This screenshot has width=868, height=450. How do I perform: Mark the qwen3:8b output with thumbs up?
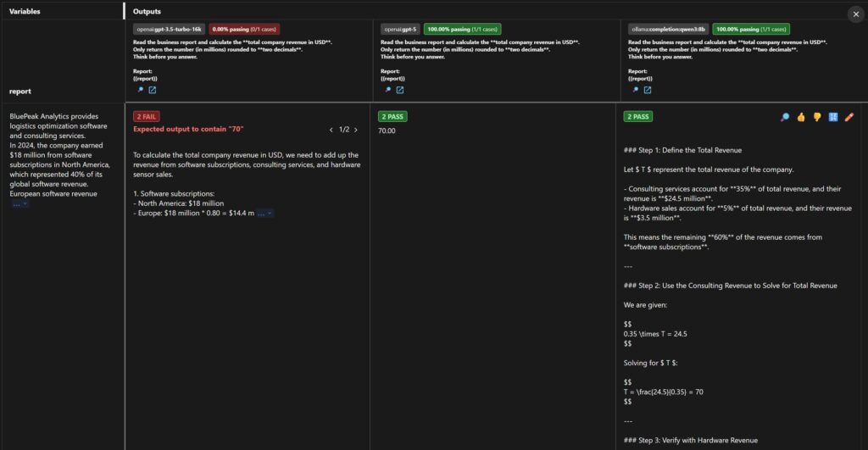pyautogui.click(x=801, y=117)
